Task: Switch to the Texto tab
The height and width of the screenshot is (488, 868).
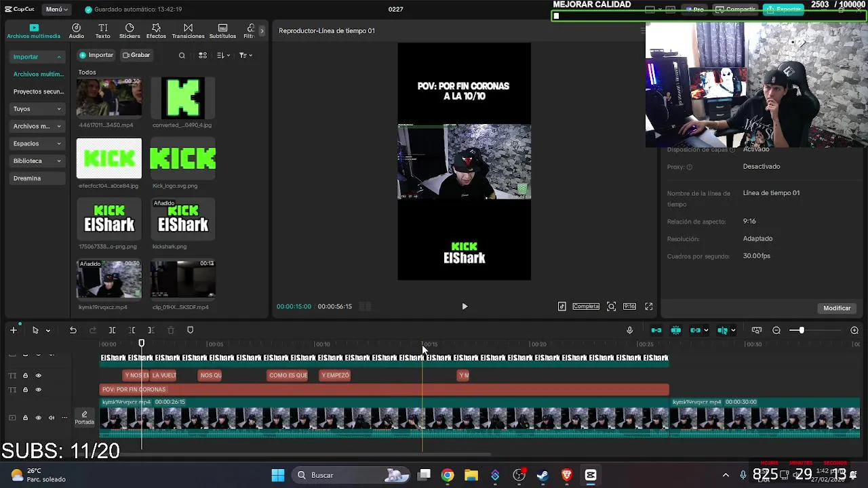Action: (102, 31)
